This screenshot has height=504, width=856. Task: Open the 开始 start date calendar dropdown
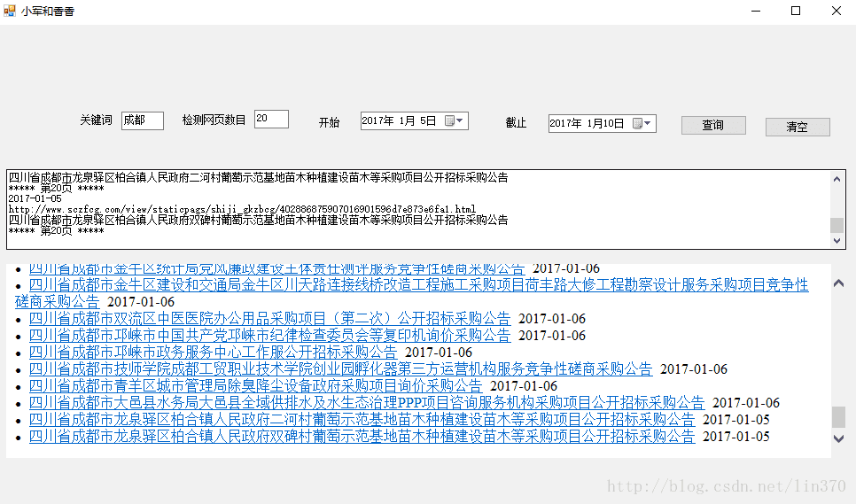tap(455, 120)
